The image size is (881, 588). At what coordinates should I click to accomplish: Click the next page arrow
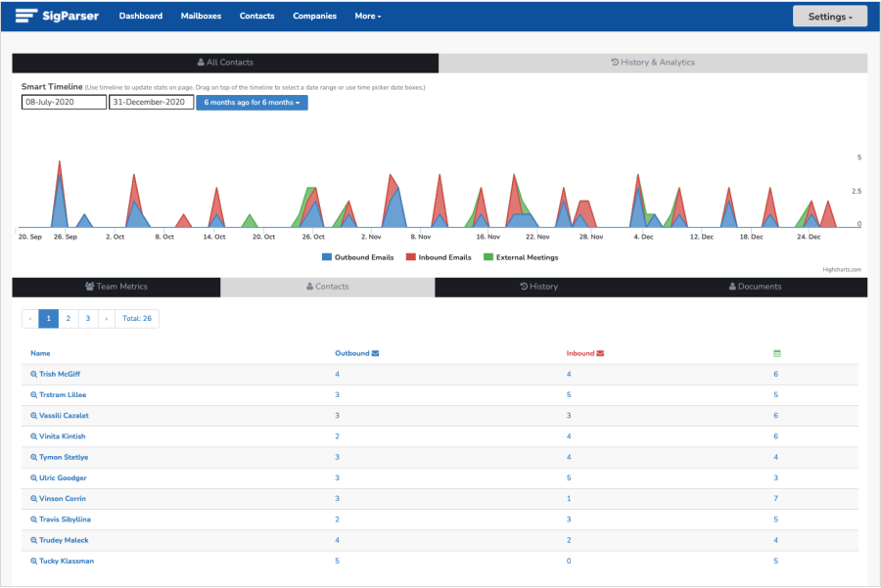coord(106,318)
